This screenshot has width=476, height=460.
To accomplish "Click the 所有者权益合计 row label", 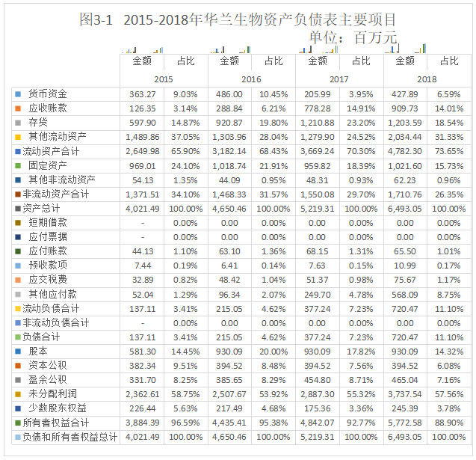I will click(56, 423).
